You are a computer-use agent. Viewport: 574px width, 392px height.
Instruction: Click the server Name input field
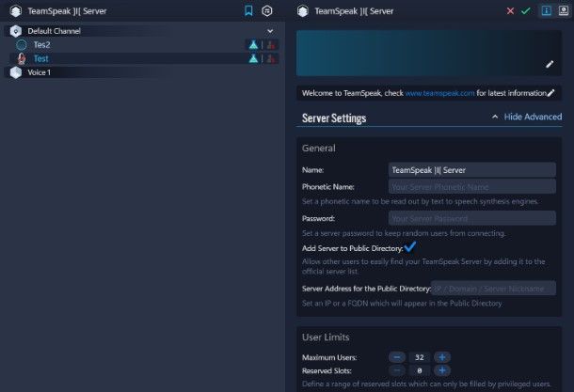(471, 170)
